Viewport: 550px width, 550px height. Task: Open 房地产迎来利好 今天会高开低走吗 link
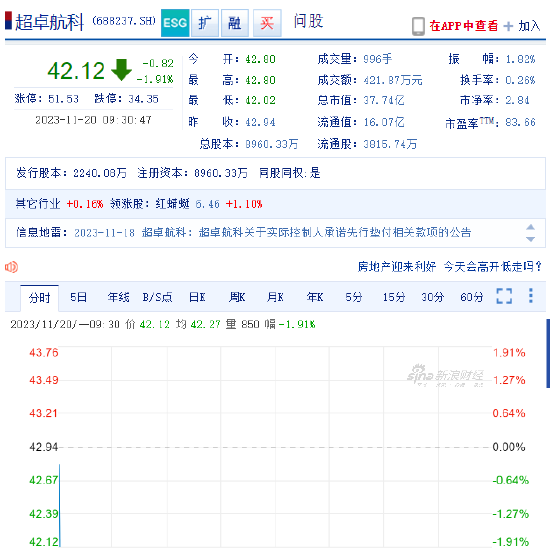pyautogui.click(x=449, y=267)
